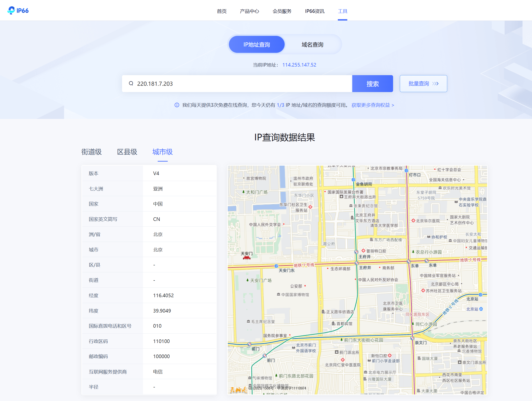532x401 pixels.
Task: Click the IP66 logo icon
Action: (x=11, y=10)
